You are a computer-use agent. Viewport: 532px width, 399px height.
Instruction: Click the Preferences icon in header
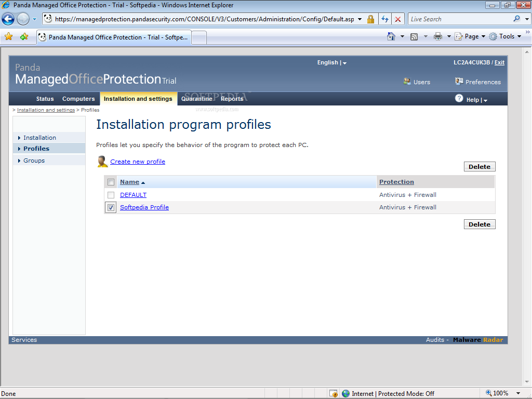pos(459,82)
